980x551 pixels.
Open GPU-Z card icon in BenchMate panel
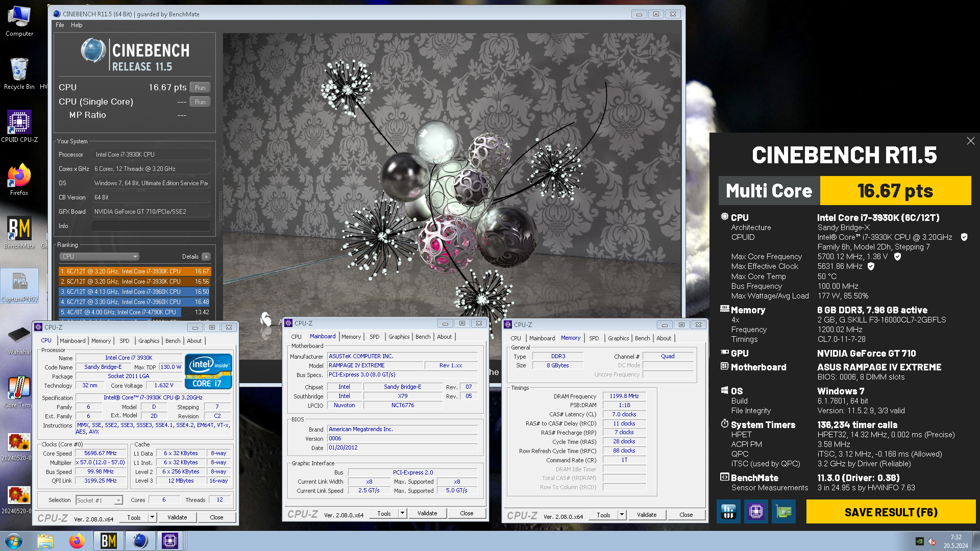[x=783, y=511]
